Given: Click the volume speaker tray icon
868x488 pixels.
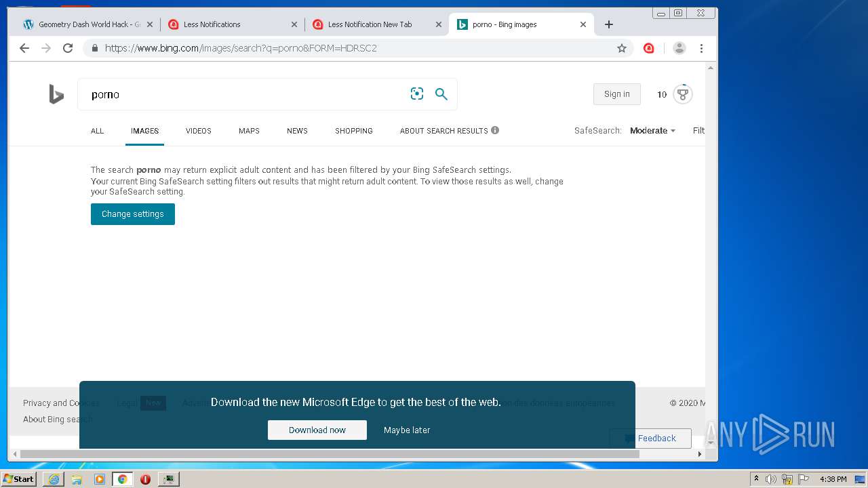Looking at the screenshot, I should click(771, 479).
